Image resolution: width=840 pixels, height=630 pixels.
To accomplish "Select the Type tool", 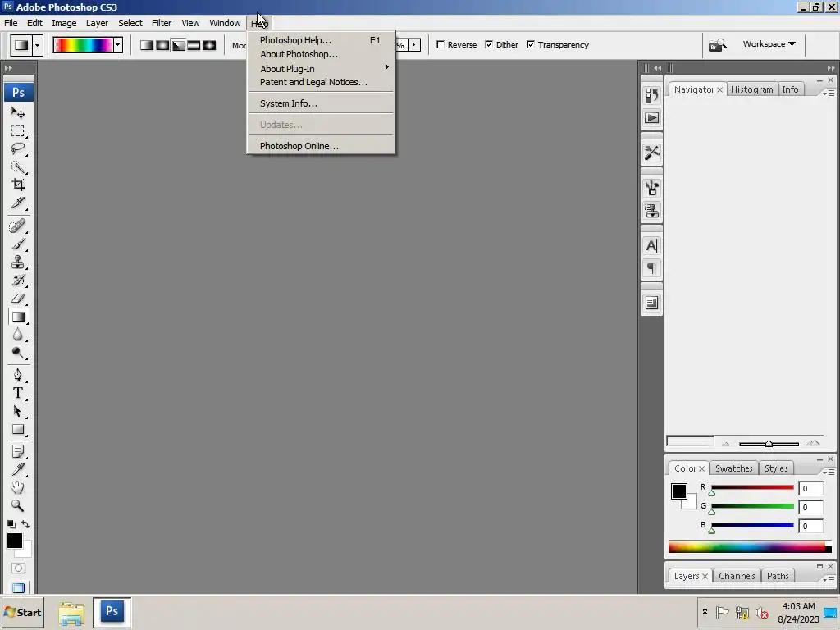I will [18, 393].
